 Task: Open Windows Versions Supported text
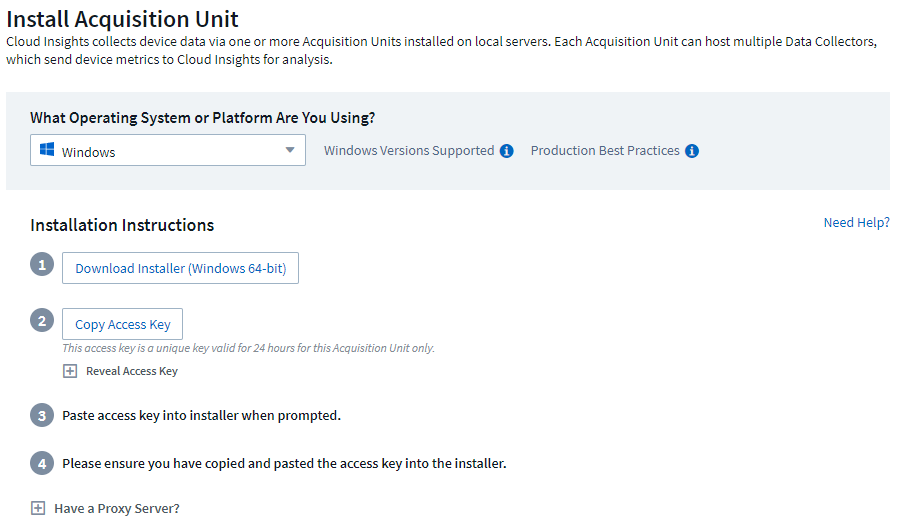pos(408,151)
